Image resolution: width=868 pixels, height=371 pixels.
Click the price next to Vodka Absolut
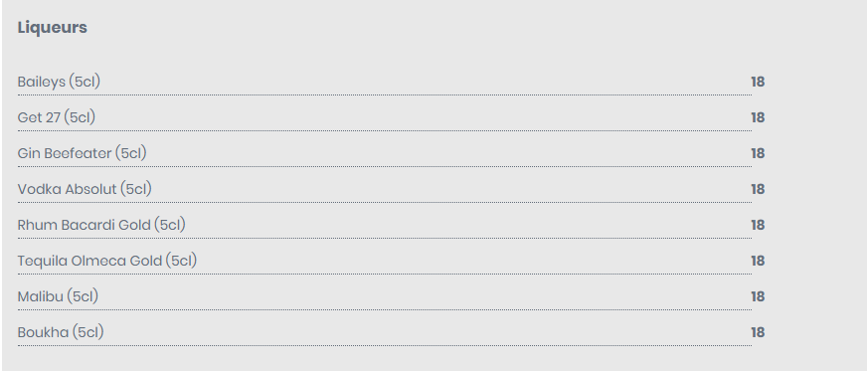click(x=758, y=189)
